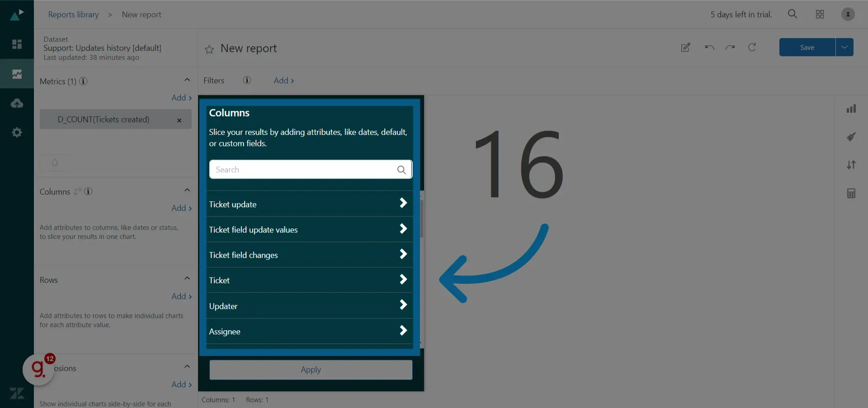The width and height of the screenshot is (868, 408).
Task: Click the search magnifier in Columns panel
Action: (x=401, y=170)
